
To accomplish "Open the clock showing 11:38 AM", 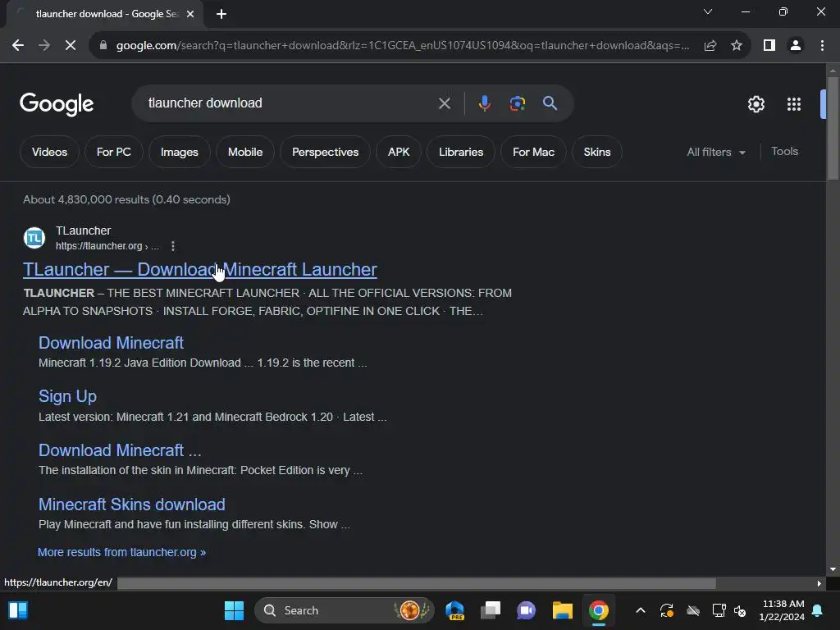I will click(x=782, y=610).
